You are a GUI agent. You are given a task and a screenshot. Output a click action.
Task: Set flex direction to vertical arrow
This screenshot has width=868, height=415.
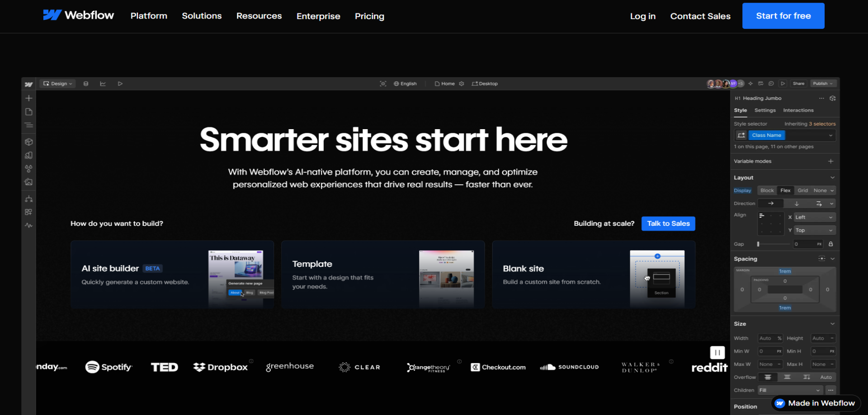(x=797, y=204)
